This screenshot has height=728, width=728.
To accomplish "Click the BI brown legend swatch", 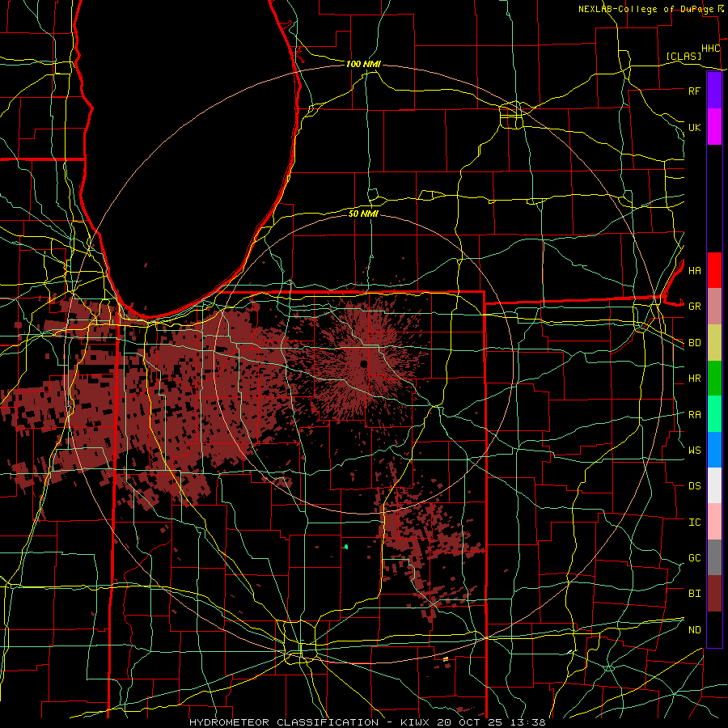I will [x=714, y=594].
